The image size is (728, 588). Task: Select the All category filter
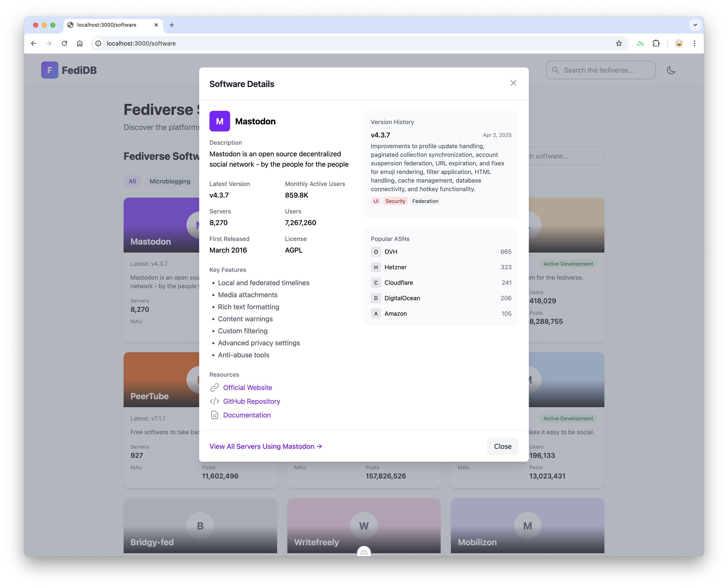coord(132,181)
